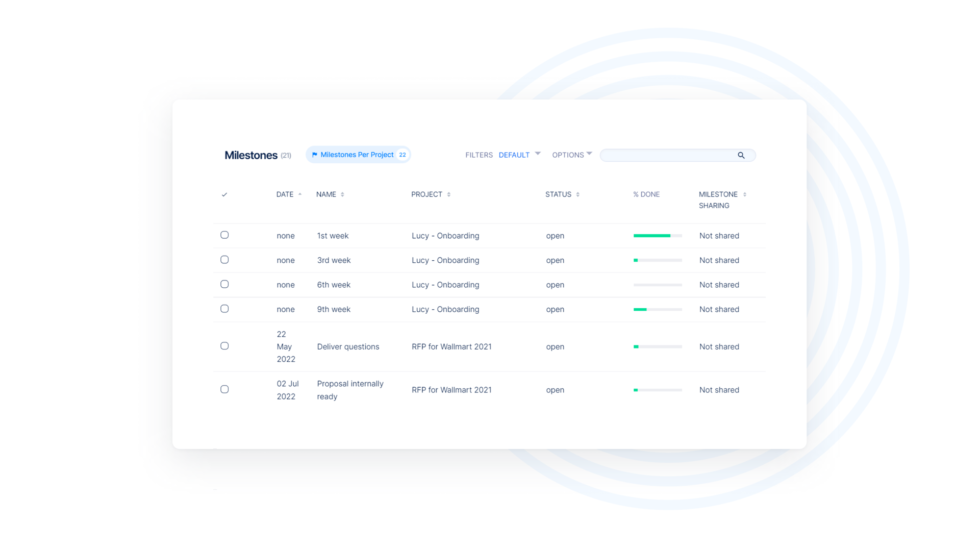Click the Status column sort arrows

coord(577,195)
